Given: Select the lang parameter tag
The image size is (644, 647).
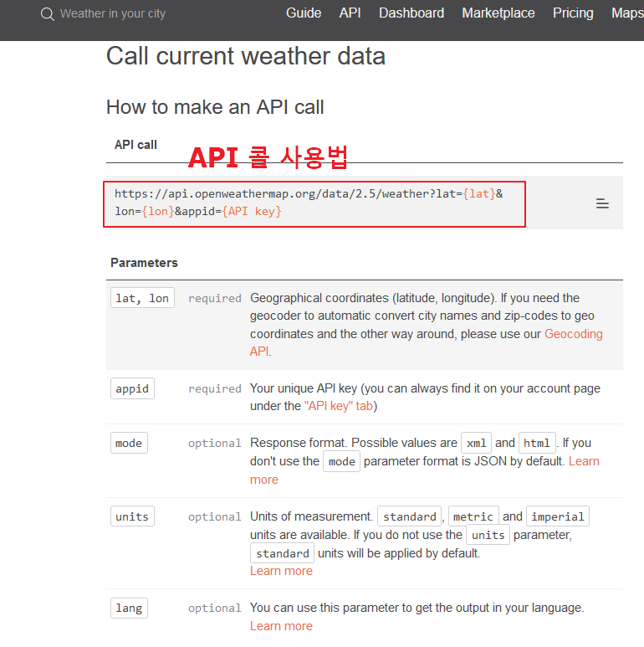Looking at the screenshot, I should coord(129,608).
